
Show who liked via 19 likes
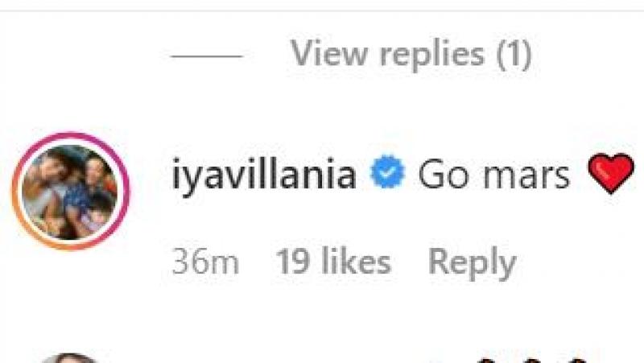(333, 261)
